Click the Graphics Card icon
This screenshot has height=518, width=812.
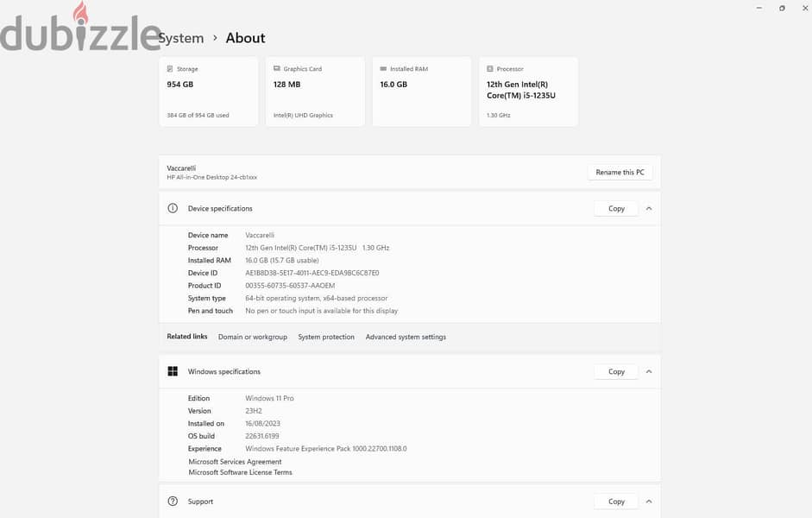(277, 68)
